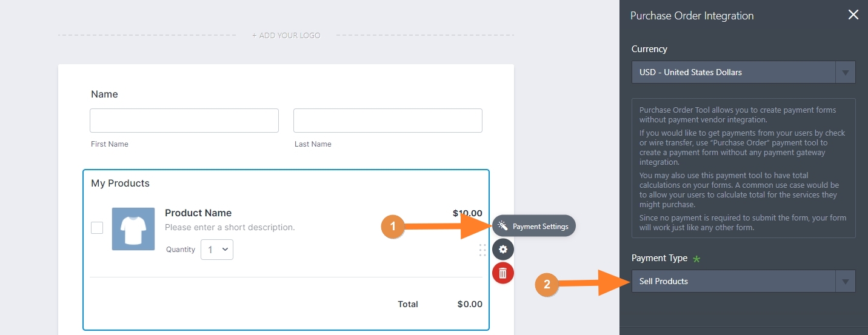Click the gear properties icon
The width and height of the screenshot is (868, 335).
[502, 249]
